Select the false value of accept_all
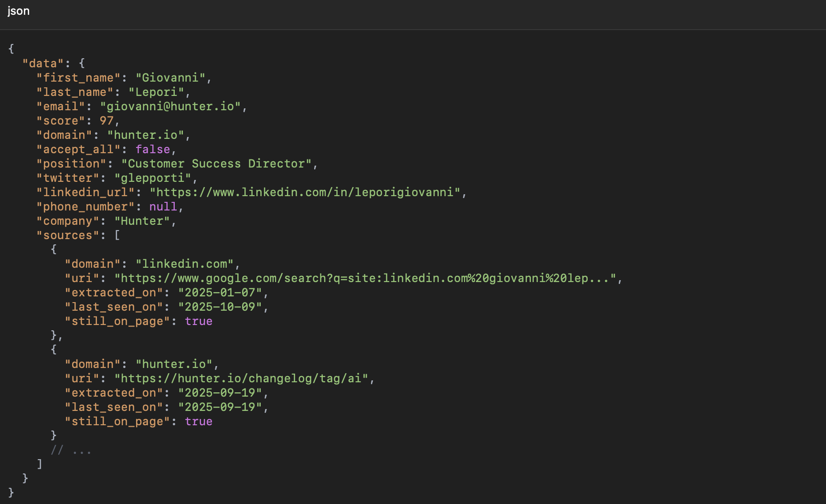 [152, 149]
